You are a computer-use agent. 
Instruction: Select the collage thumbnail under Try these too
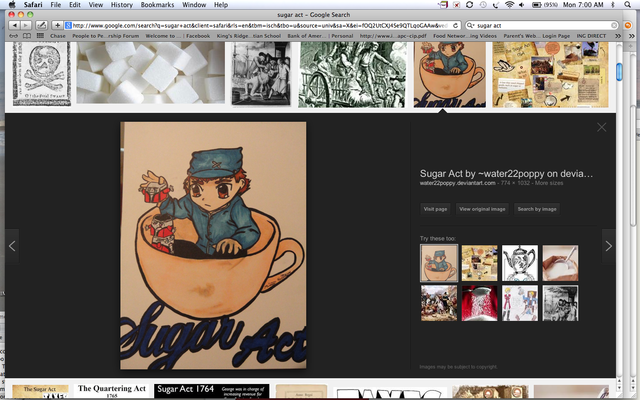click(479, 263)
